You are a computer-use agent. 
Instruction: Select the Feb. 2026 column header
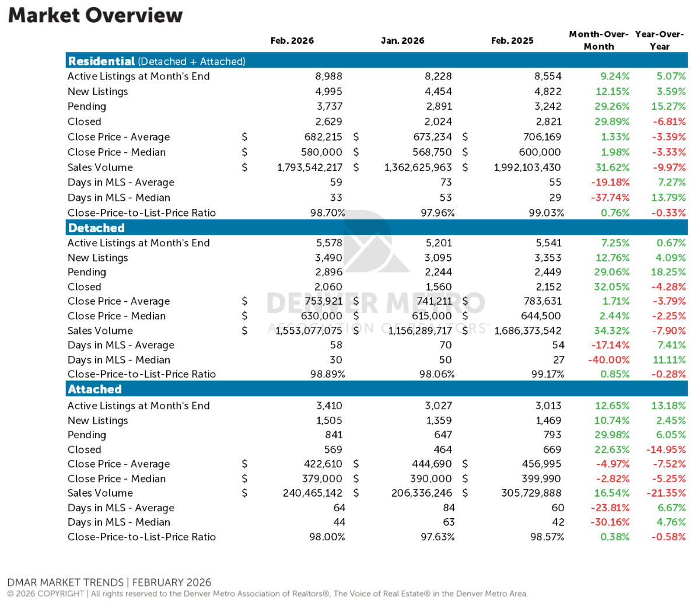(x=292, y=41)
